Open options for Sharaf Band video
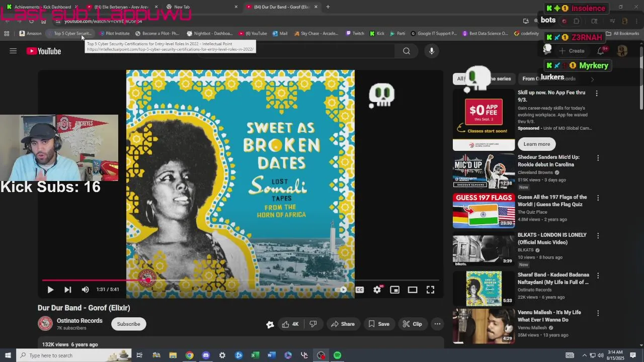This screenshot has height=362, width=644. (x=598, y=276)
